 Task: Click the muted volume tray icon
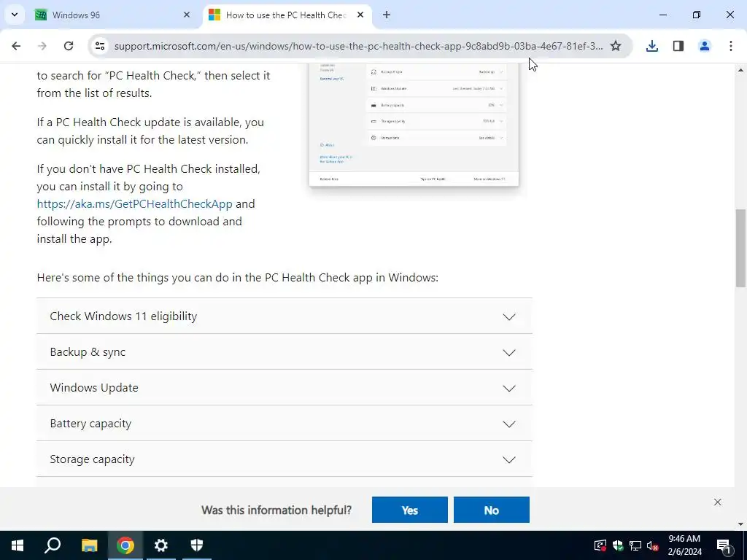coord(652,545)
